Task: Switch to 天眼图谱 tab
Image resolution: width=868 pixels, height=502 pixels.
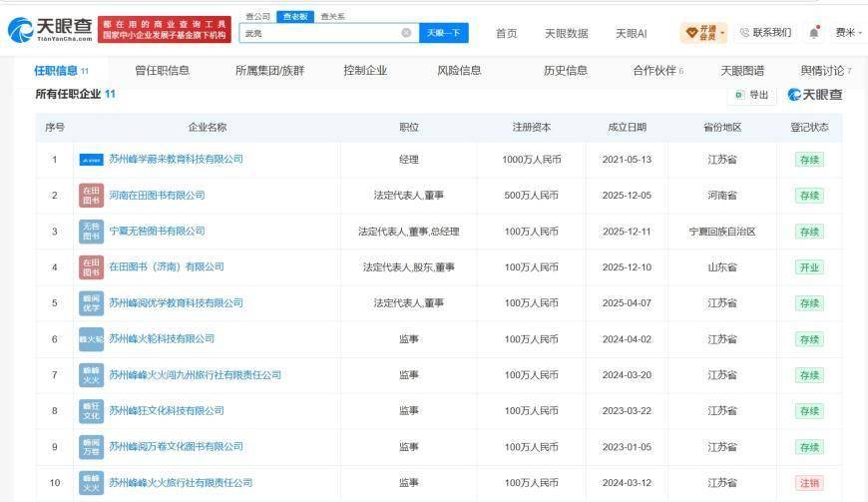Action: (x=742, y=71)
